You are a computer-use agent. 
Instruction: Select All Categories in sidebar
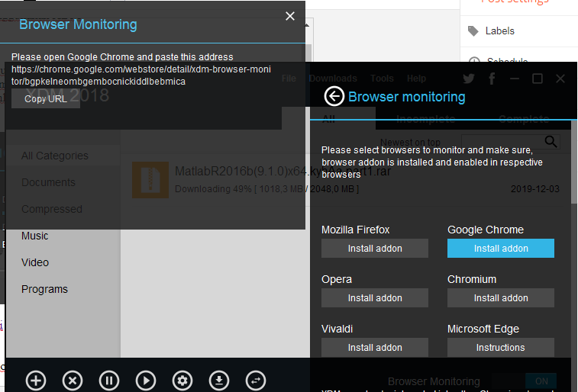[54, 156]
